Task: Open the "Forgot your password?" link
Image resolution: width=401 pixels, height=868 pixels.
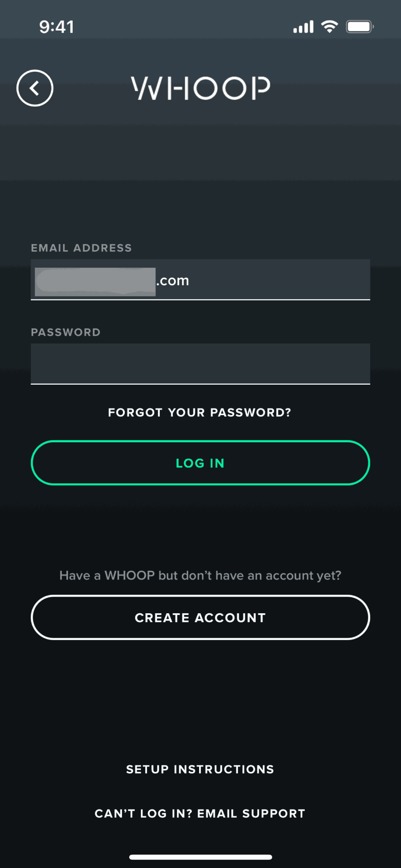Action: (x=200, y=412)
